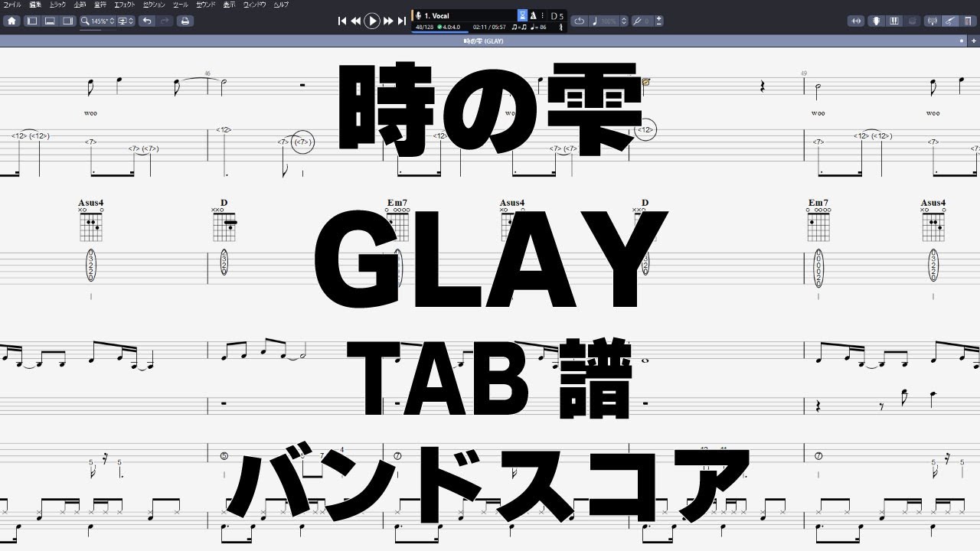
Task: Open the home/dashboard view
Action: pos(11,21)
